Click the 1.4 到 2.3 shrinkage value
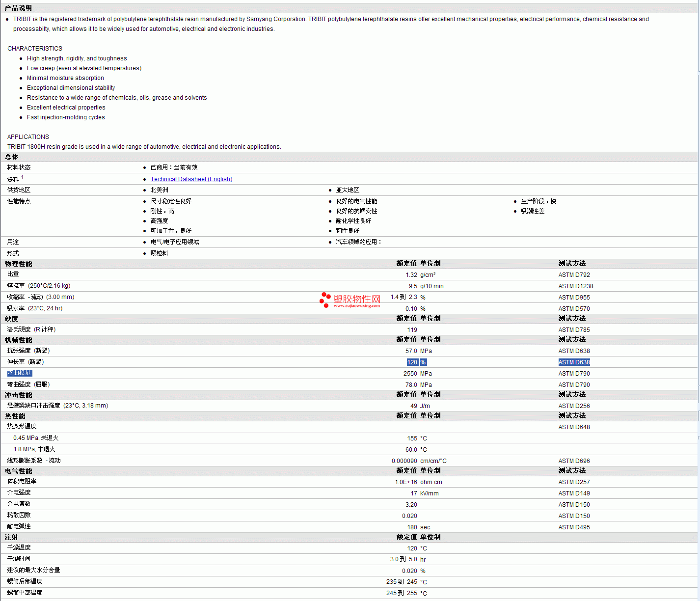 point(404,297)
